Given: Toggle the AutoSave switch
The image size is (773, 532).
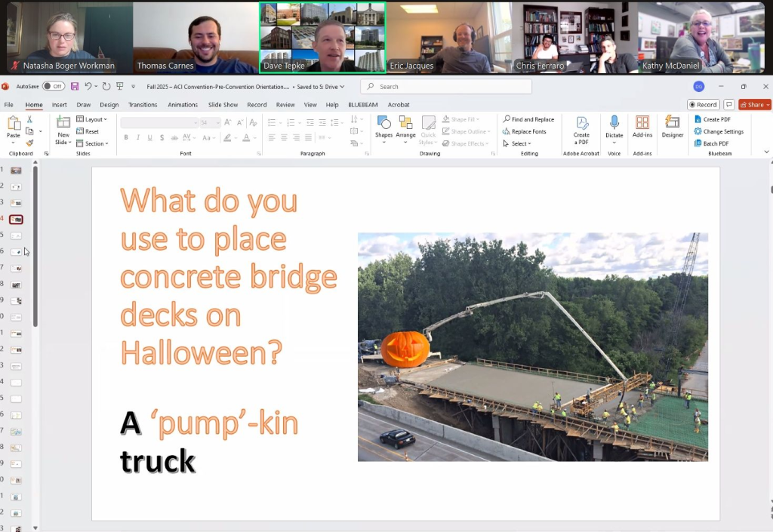Looking at the screenshot, I should point(53,86).
